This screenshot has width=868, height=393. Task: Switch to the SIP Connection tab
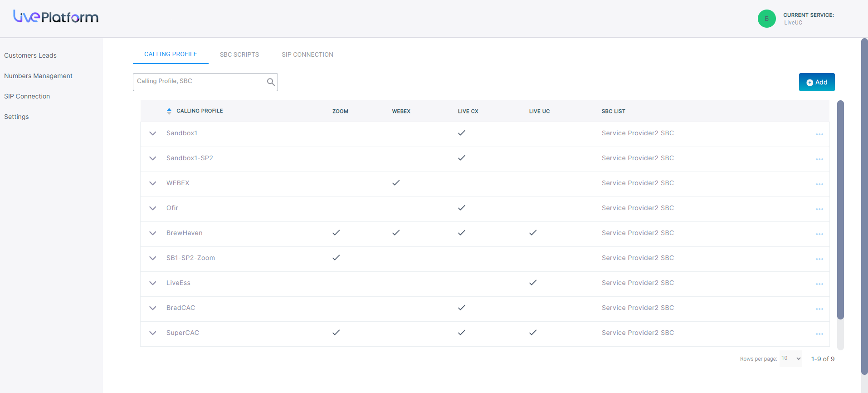coord(307,54)
